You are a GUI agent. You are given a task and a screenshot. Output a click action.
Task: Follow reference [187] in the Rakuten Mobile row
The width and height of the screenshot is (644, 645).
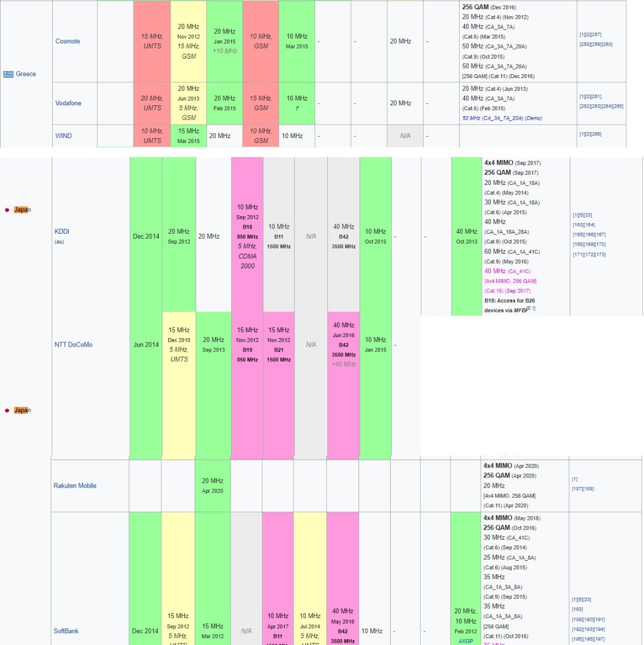(577, 489)
